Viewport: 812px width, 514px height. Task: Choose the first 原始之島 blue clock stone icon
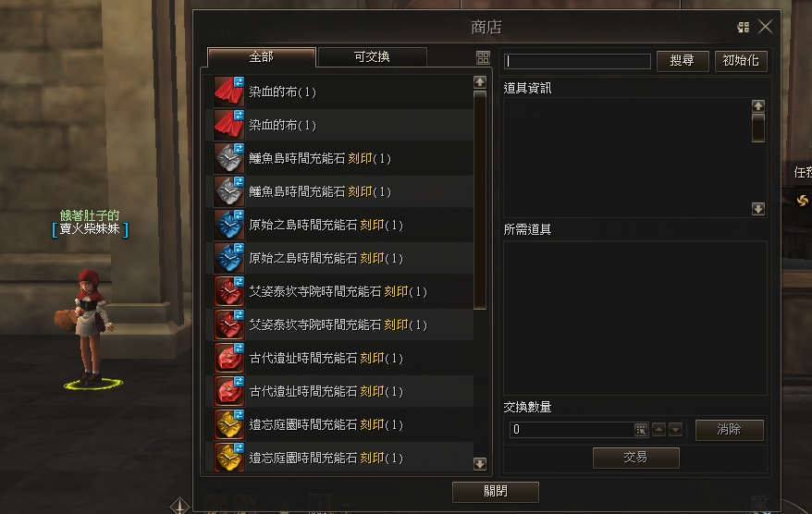point(228,225)
